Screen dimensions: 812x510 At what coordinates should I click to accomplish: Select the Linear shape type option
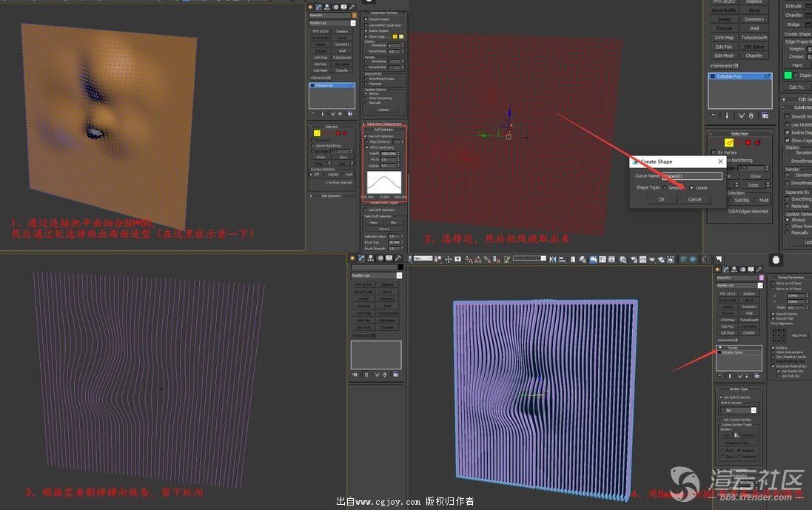tap(692, 187)
